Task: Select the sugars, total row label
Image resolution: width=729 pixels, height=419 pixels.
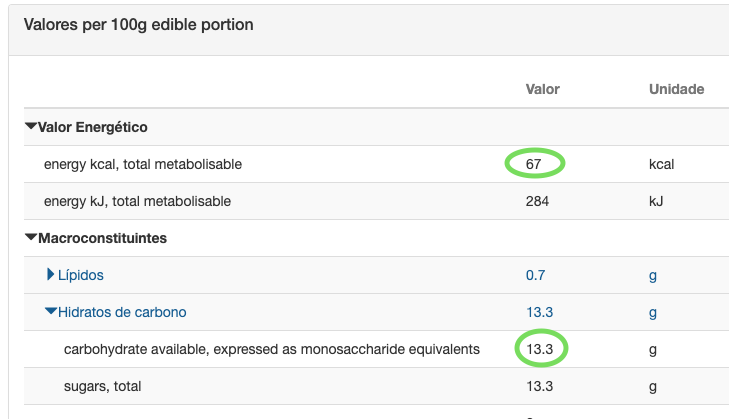Action: [102, 386]
